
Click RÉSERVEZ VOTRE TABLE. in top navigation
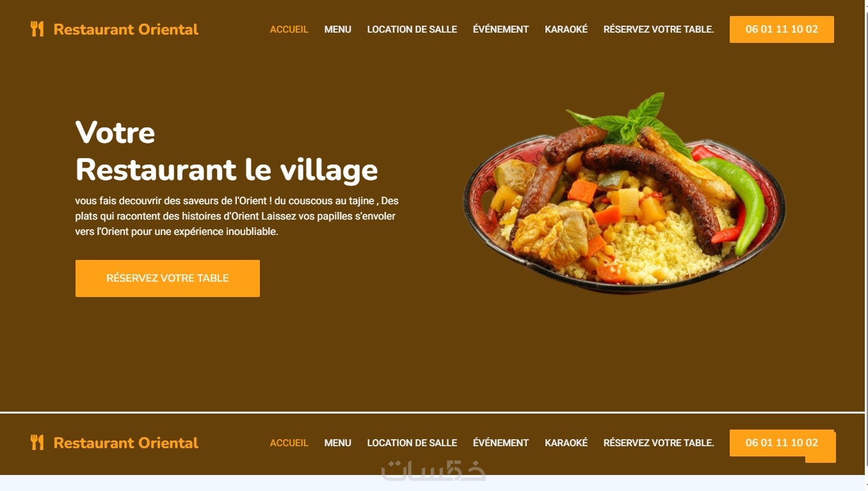(x=659, y=29)
